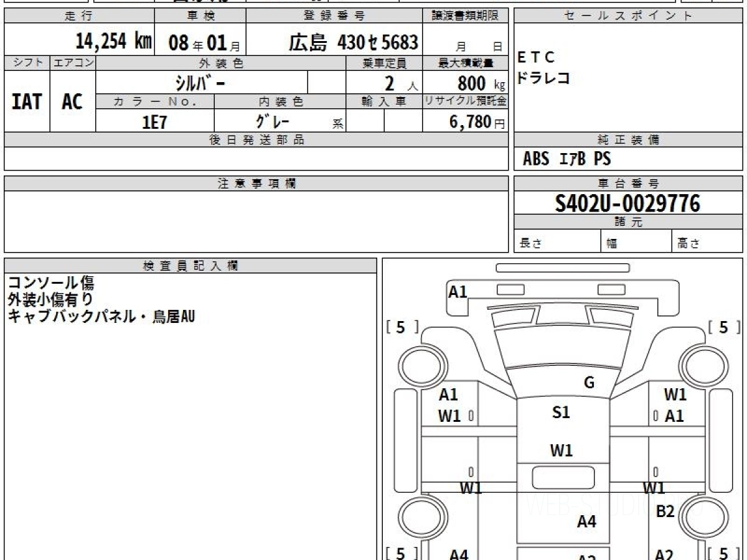Select the recycle deposit 6,780円
Viewport: 747px width, 560px height.
point(477,122)
